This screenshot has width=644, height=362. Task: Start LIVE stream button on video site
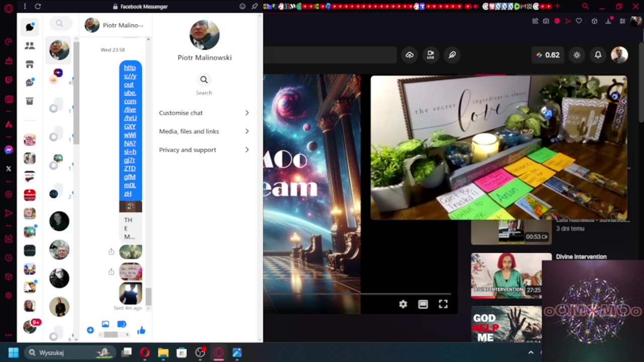click(x=431, y=55)
